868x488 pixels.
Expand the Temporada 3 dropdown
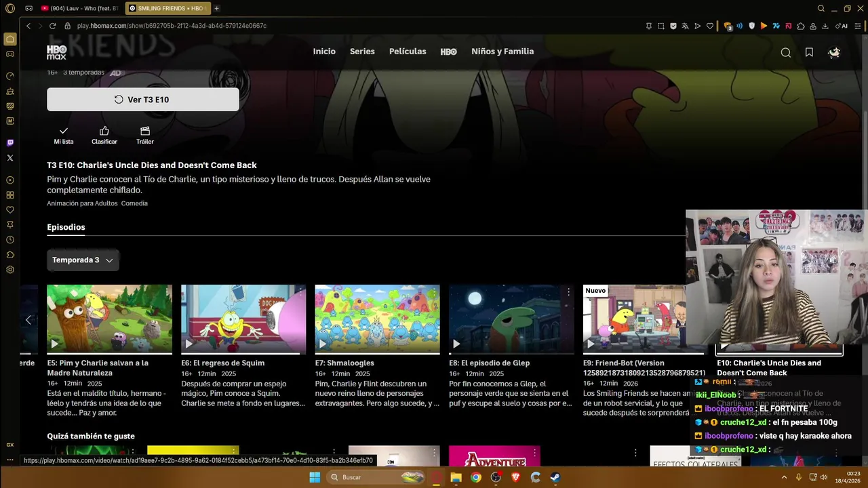tap(83, 260)
